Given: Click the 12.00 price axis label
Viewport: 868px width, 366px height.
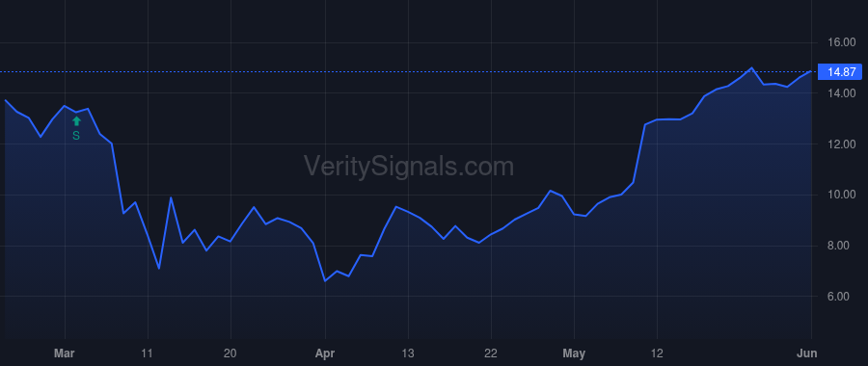Looking at the screenshot, I should click(841, 144).
